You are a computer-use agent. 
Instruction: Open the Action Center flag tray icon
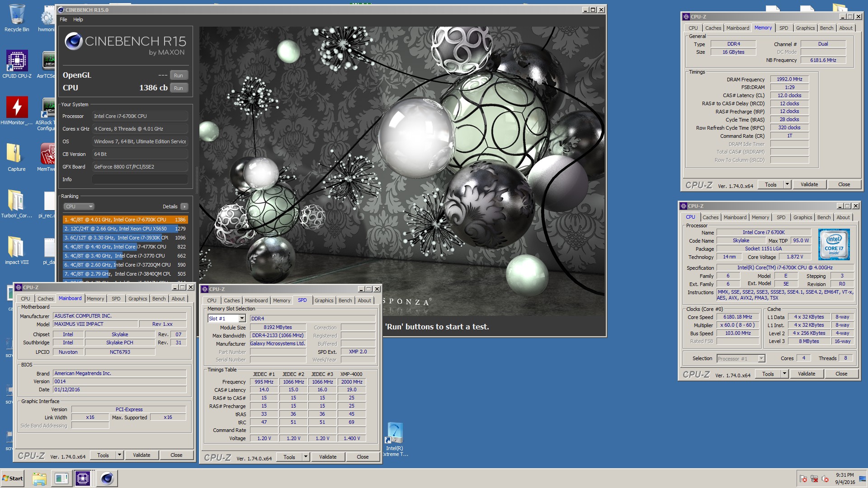803,479
